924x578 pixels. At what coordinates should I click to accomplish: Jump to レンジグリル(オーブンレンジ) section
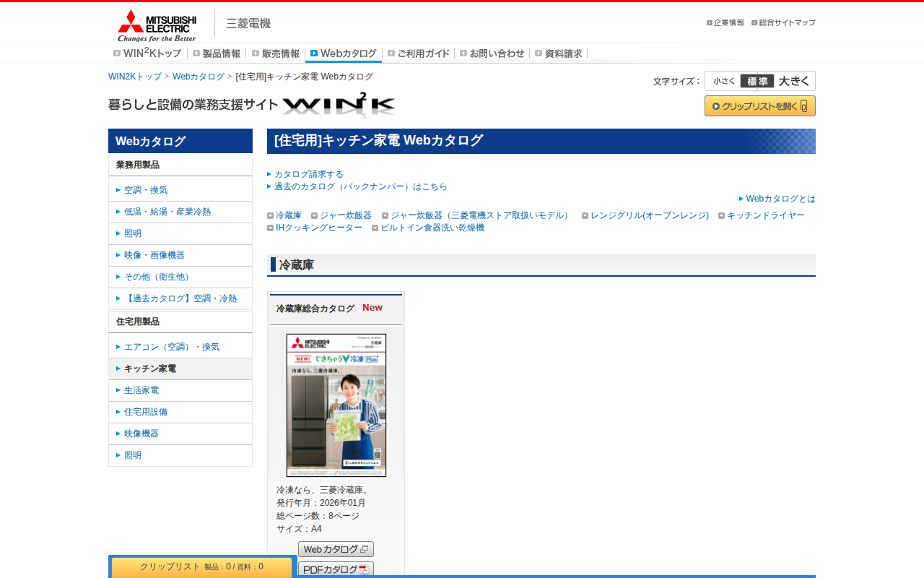pyautogui.click(x=650, y=215)
